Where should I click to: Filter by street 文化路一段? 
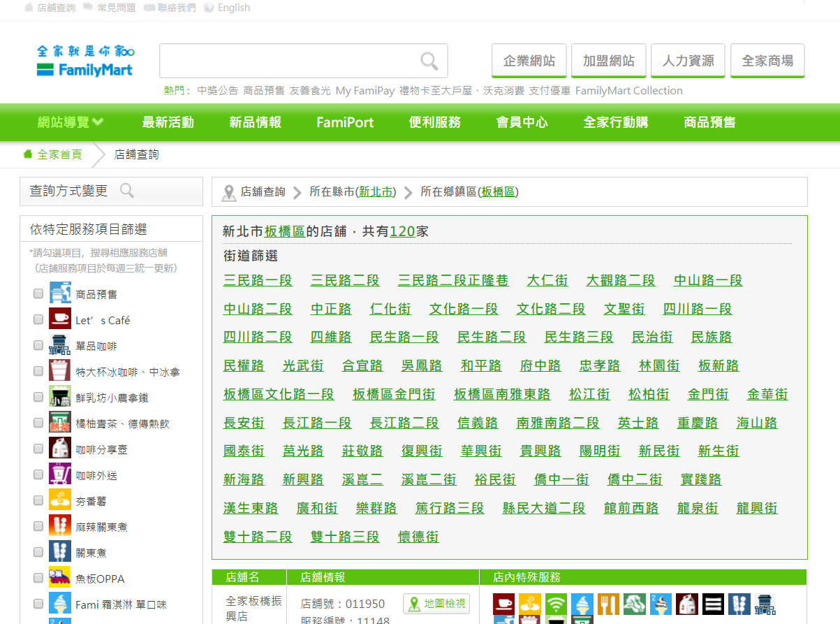(x=464, y=309)
